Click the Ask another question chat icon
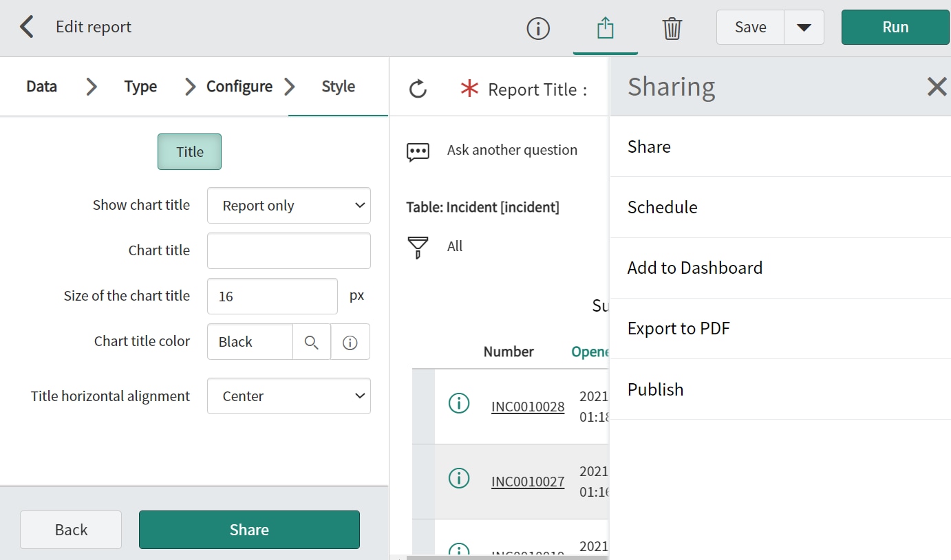The width and height of the screenshot is (951, 560). [x=418, y=151]
